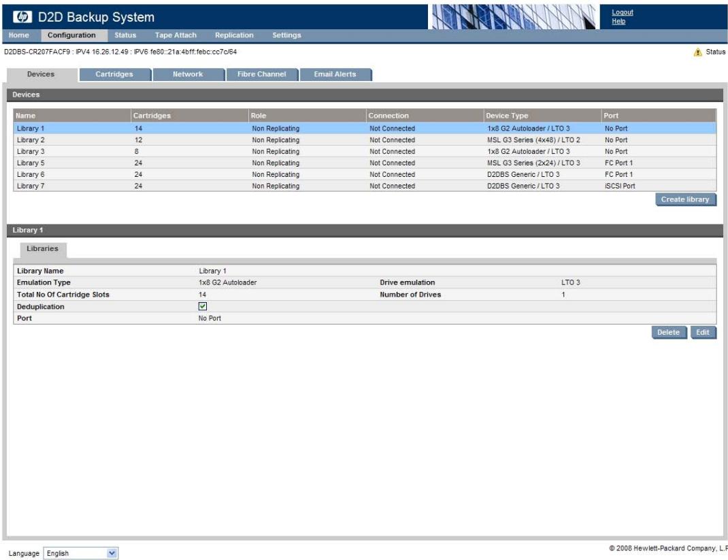Open the Settings menu
728x560 pixels.
286,35
